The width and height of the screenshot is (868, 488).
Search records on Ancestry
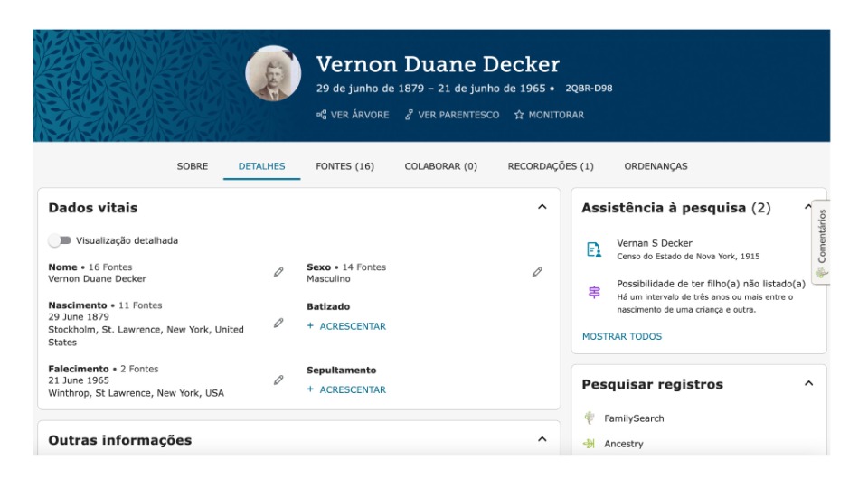pyautogui.click(x=623, y=444)
